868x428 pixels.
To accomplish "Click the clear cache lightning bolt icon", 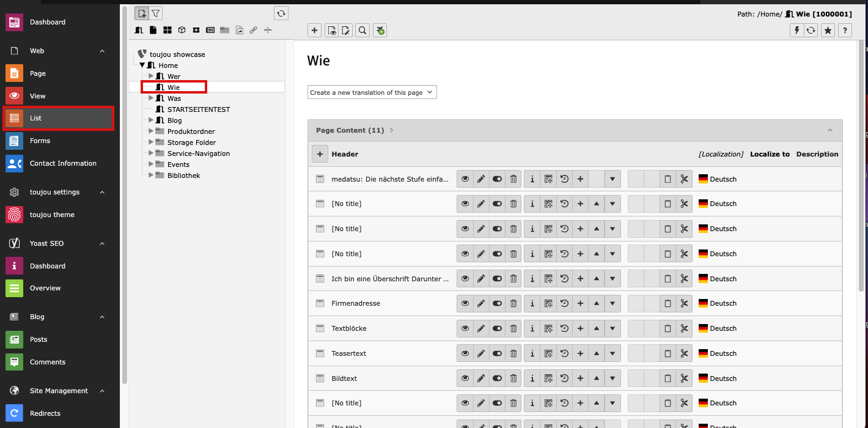I will pyautogui.click(x=796, y=31).
